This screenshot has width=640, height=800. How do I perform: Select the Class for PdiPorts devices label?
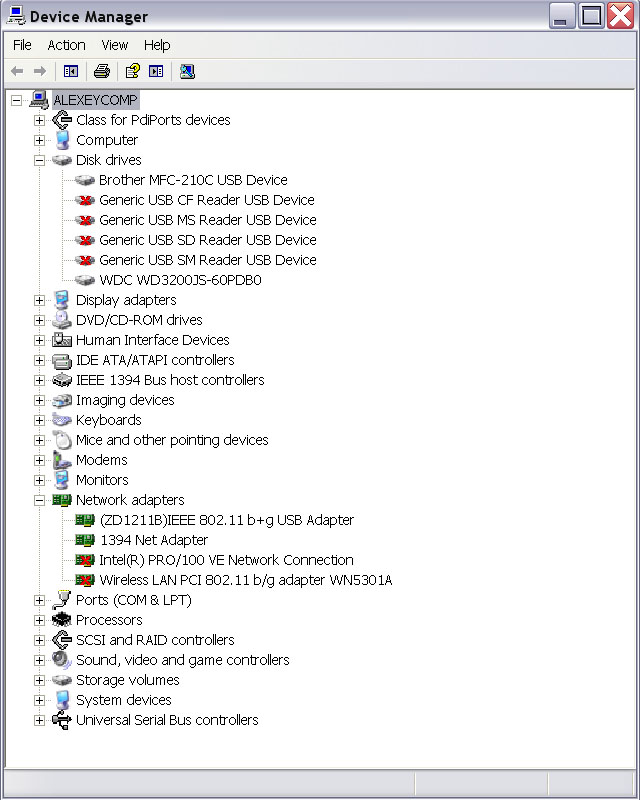pyautogui.click(x=153, y=120)
